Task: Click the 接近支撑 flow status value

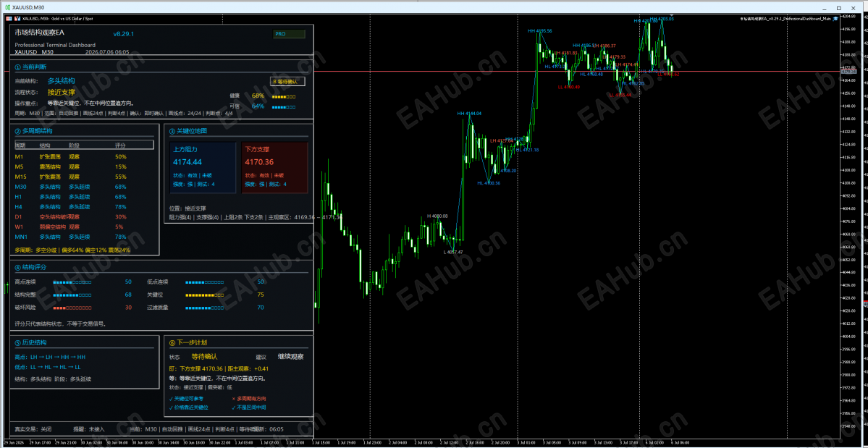Action: click(61, 93)
